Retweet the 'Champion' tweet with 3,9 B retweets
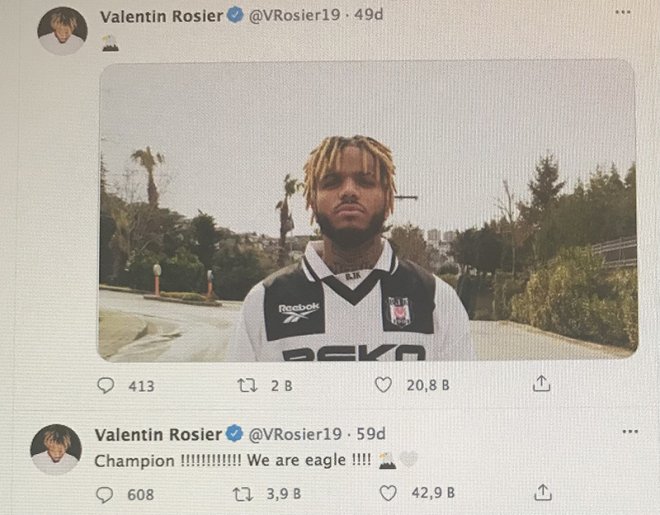 point(241,493)
